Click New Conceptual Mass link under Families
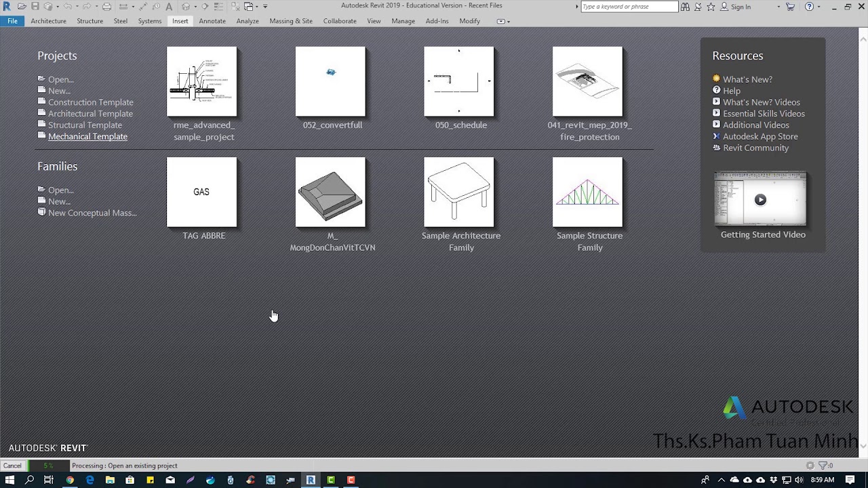Screen dimensions: 868x488 click(x=92, y=213)
